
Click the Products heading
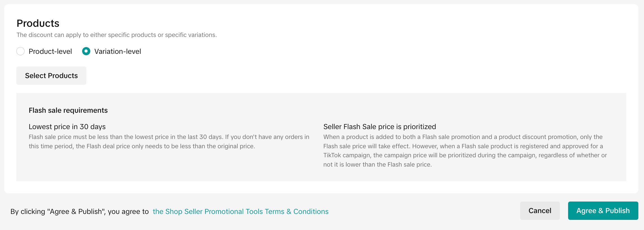click(x=38, y=23)
